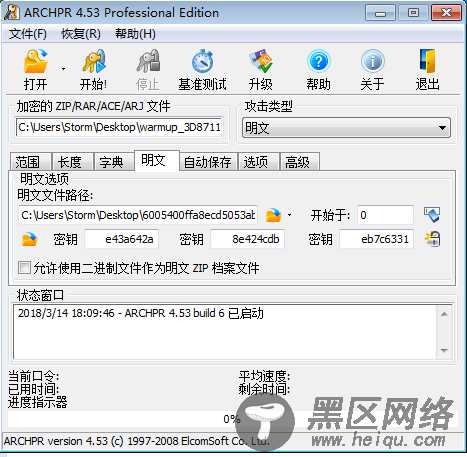
Task: Click the 当前口令 label
Action: click(34, 376)
